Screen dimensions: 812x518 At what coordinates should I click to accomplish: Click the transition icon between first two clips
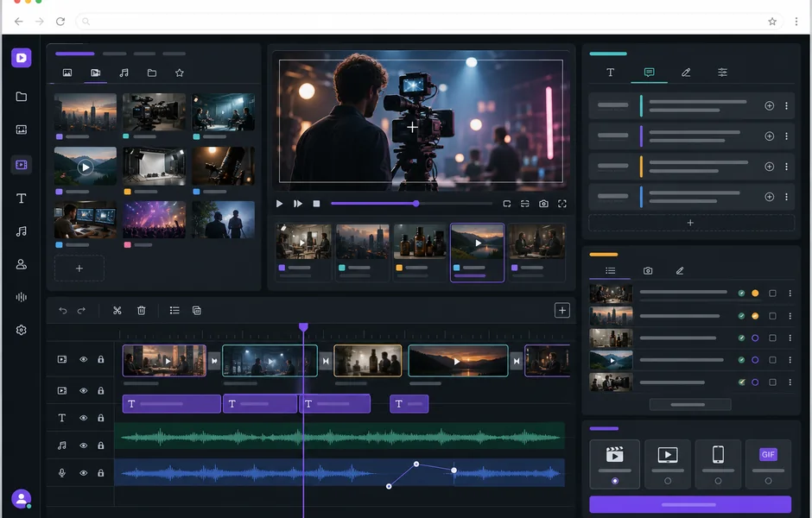point(214,361)
